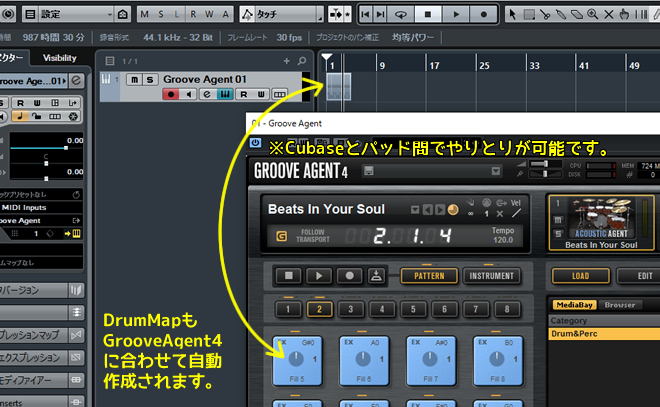Switch to INSTRUMENT pad mode
This screenshot has width=660, height=407.
coord(491,276)
